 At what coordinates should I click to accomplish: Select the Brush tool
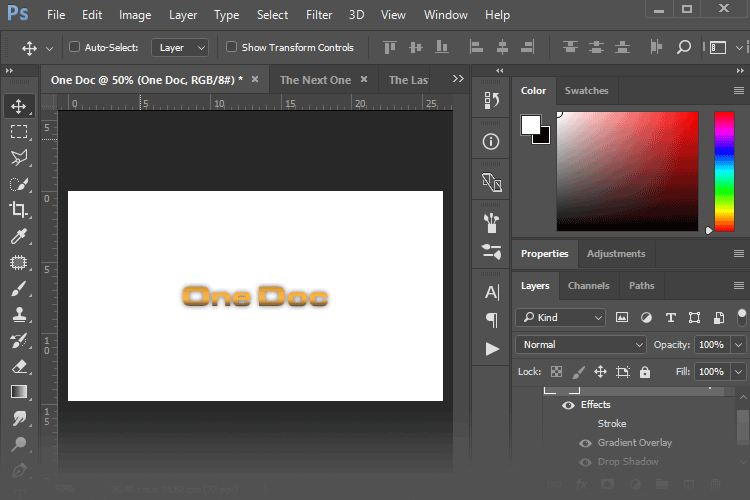19,289
